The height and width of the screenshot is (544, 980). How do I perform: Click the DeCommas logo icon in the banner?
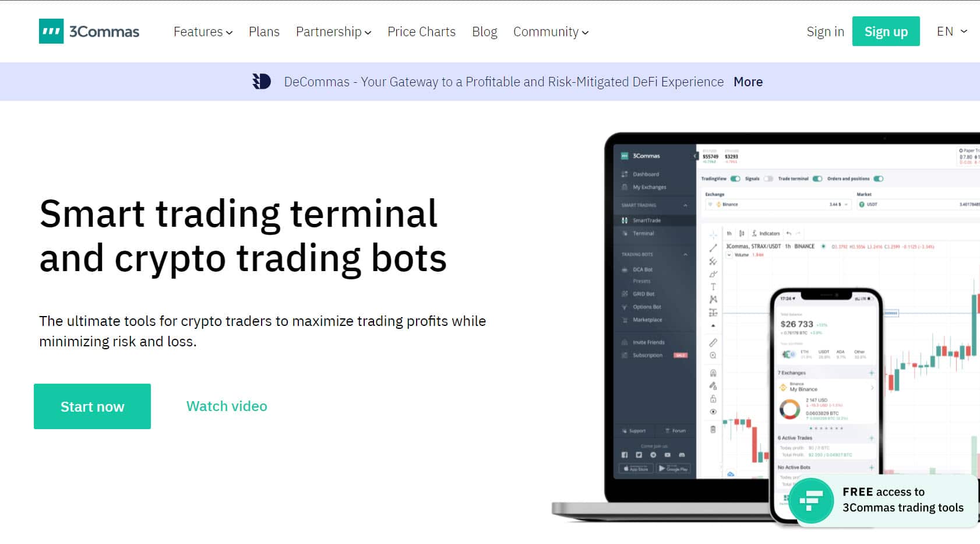pos(262,82)
